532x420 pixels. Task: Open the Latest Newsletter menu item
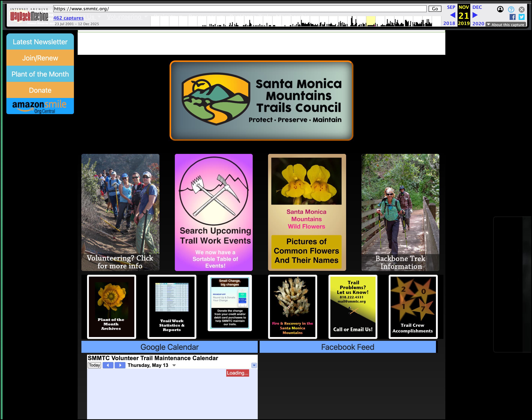click(x=40, y=42)
